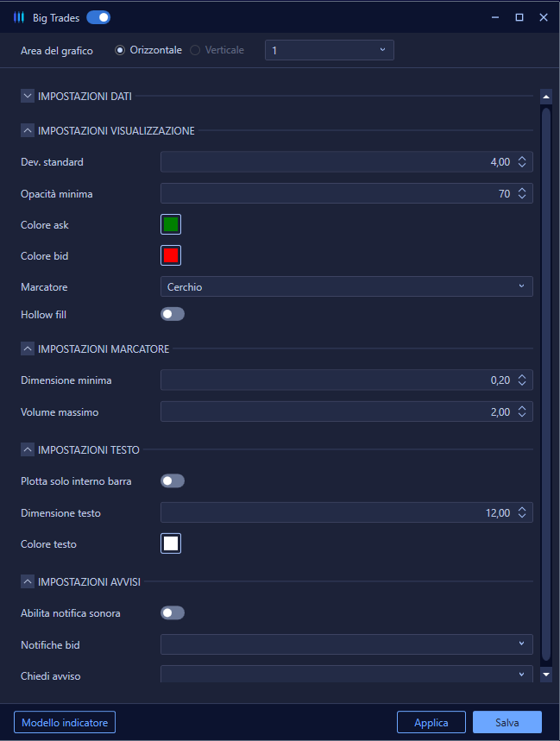Adjust Dimensione minima stepper arrows
Screen dimensions: 560x741
[x=522, y=380]
